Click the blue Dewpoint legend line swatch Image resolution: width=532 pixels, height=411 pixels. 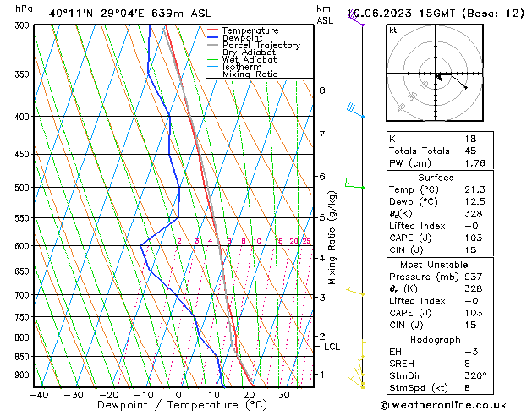213,37
